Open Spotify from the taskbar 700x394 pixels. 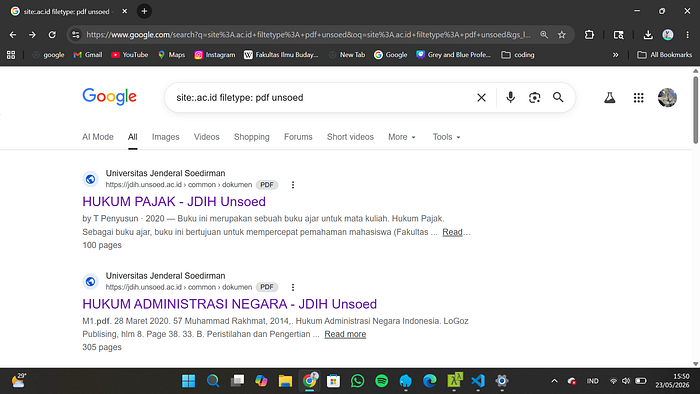pyautogui.click(x=382, y=381)
